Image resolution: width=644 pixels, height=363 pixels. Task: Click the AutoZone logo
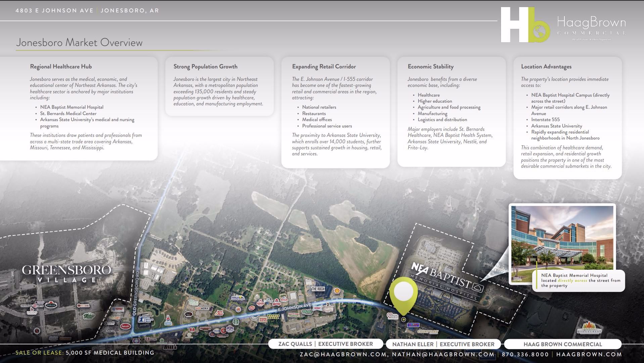(219, 313)
